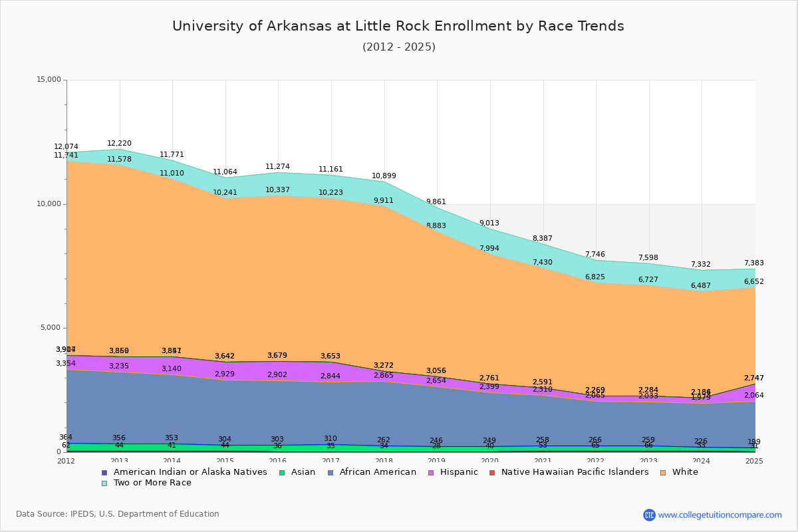798x532 pixels.
Task: Click the 3,272 Hispanic value label
Action: coord(384,366)
